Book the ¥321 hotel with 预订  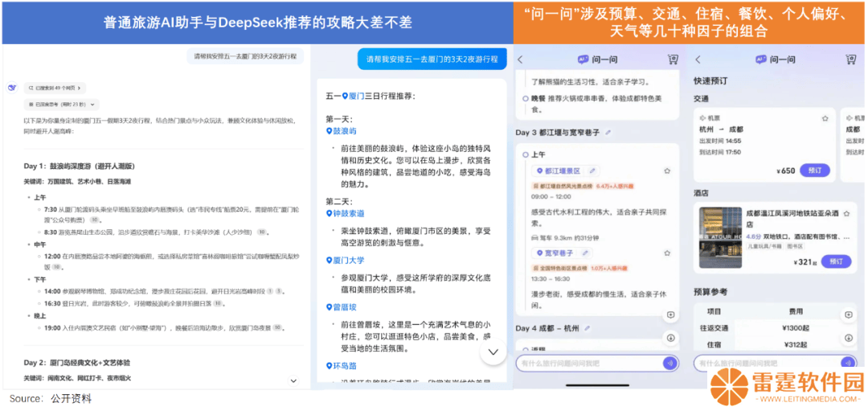point(836,261)
